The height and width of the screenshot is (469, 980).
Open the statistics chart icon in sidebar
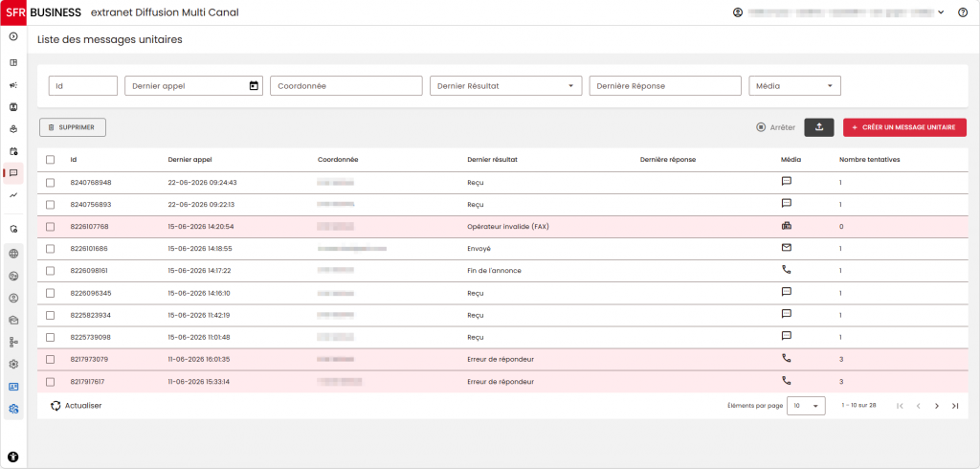13,195
